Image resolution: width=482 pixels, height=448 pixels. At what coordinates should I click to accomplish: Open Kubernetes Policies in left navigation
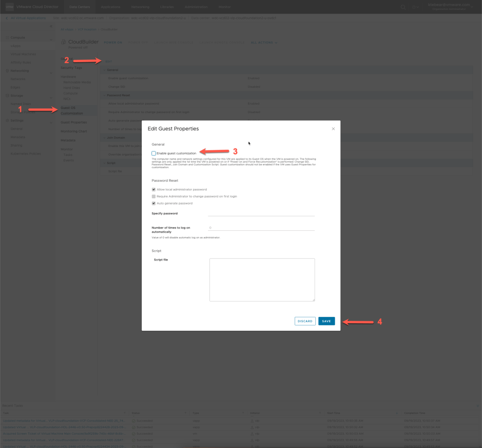tap(25, 154)
